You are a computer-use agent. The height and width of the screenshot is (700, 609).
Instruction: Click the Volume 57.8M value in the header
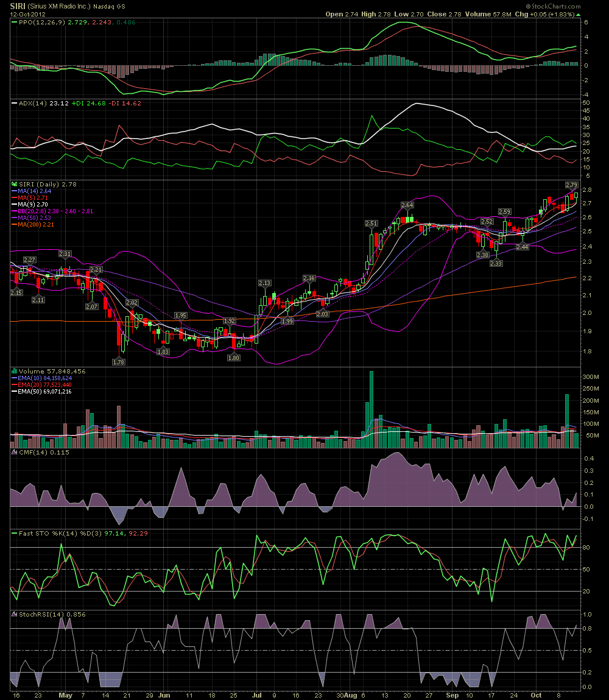click(x=488, y=14)
